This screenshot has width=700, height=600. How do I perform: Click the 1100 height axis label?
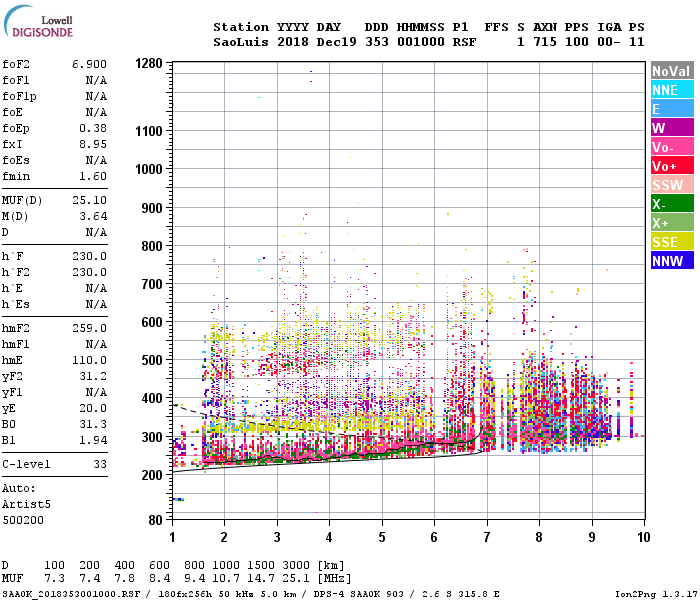click(x=149, y=131)
